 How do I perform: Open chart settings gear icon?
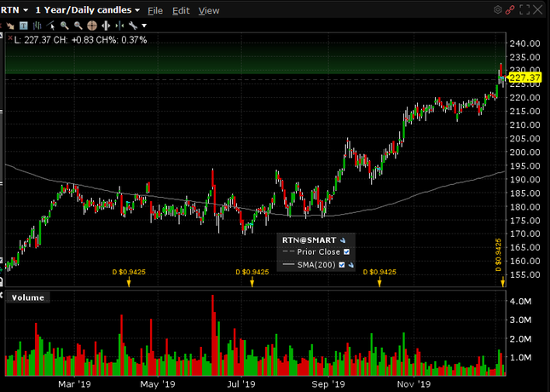(497, 10)
